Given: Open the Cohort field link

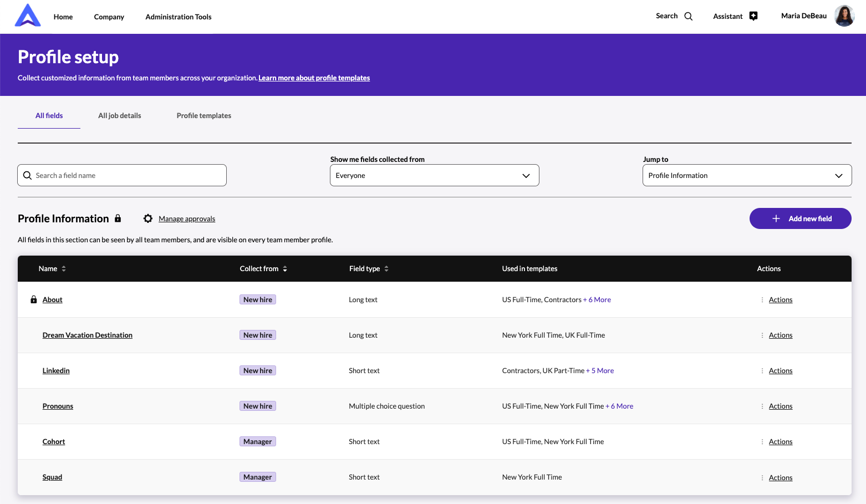Looking at the screenshot, I should 54,441.
